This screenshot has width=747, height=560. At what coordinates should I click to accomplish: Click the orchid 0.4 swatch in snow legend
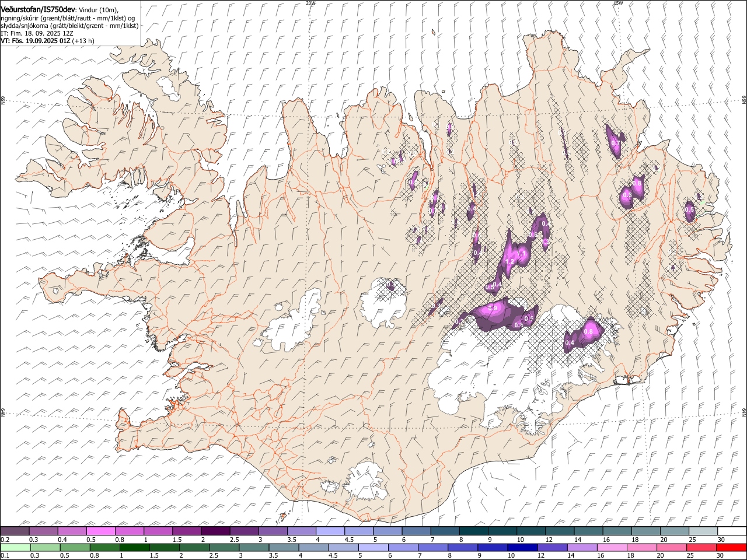coord(72,531)
